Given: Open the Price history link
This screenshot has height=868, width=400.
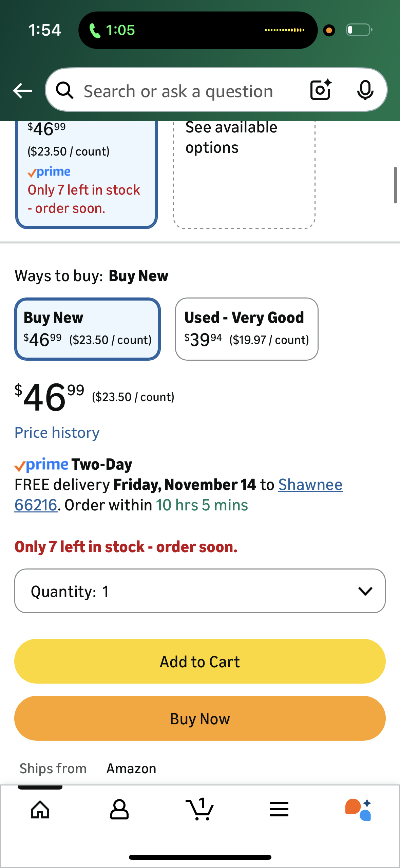Looking at the screenshot, I should 57,433.
